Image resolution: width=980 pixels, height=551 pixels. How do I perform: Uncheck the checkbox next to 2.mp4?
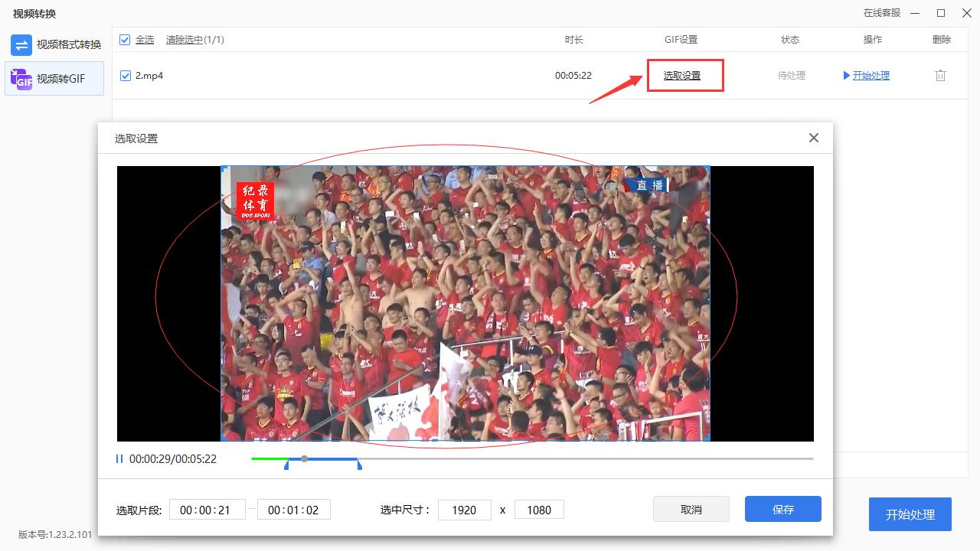click(x=124, y=75)
